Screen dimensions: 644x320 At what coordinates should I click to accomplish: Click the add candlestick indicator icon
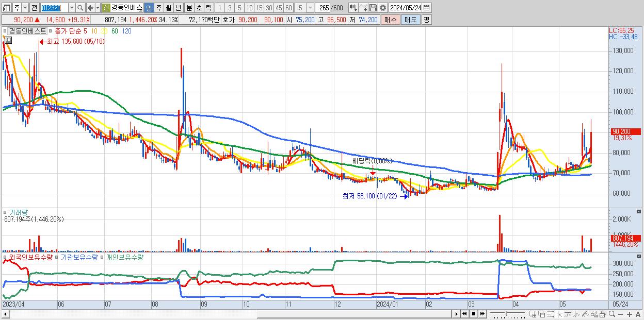coord(353,8)
